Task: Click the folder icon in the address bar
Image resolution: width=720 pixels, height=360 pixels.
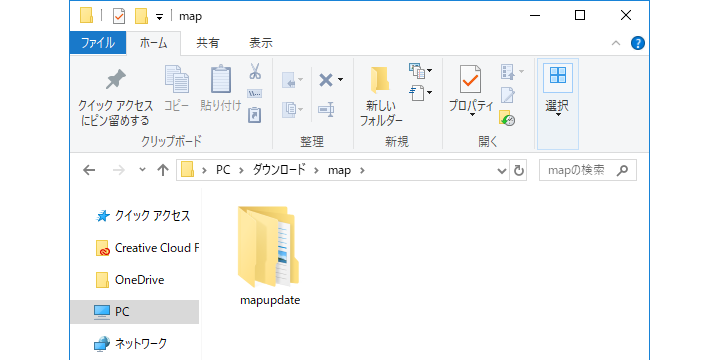Action: click(187, 170)
